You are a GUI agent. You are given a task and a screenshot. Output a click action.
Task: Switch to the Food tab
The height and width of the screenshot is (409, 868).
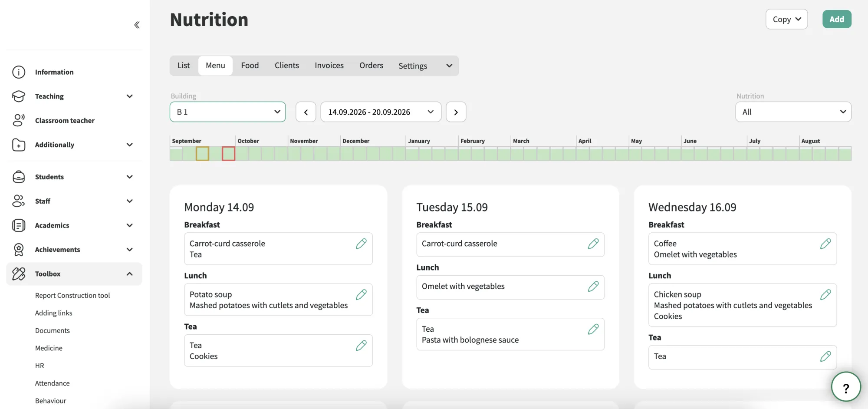(x=250, y=66)
